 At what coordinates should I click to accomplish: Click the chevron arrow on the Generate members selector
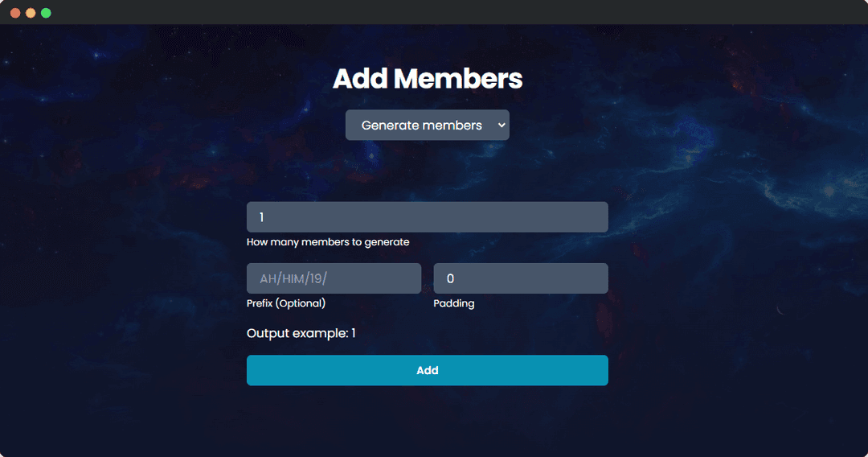click(x=501, y=126)
